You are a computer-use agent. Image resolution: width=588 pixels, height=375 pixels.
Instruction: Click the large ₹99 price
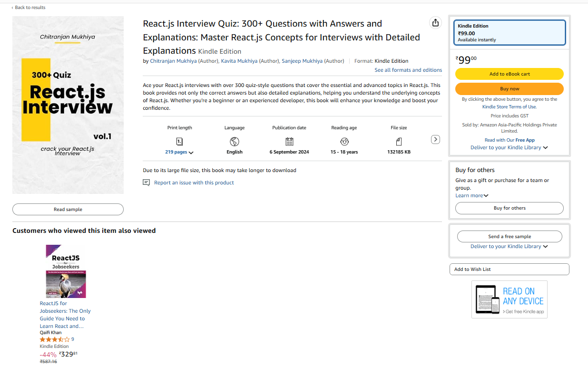click(466, 60)
